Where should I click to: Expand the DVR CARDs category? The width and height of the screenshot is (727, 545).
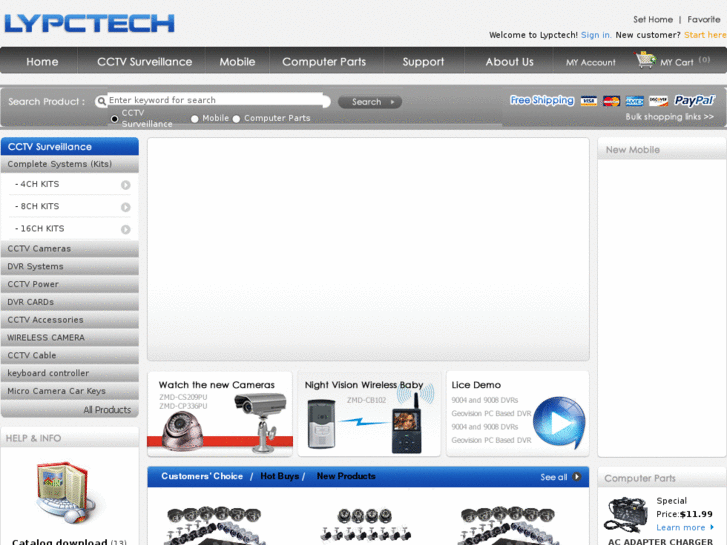70,302
